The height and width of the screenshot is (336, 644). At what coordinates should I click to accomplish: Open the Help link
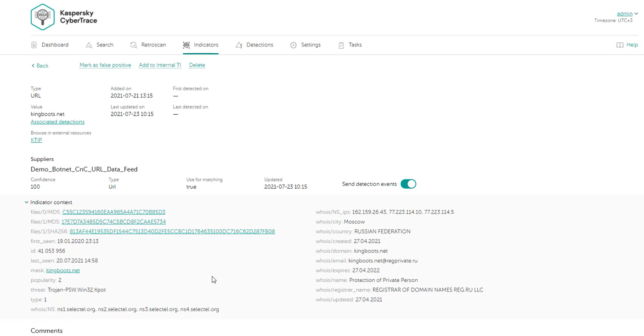[x=632, y=45]
